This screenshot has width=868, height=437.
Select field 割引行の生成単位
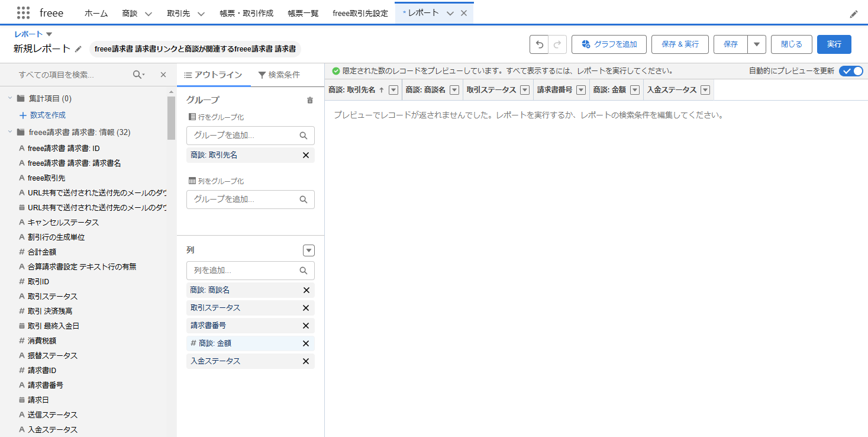pos(56,237)
